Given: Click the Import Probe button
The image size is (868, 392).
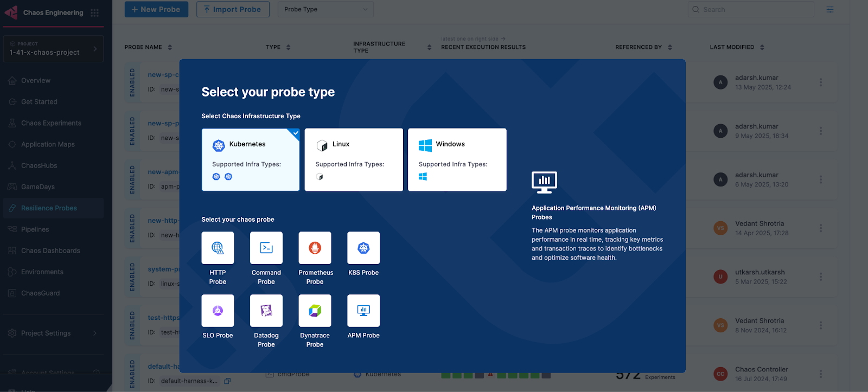Looking at the screenshot, I should pyautogui.click(x=233, y=9).
